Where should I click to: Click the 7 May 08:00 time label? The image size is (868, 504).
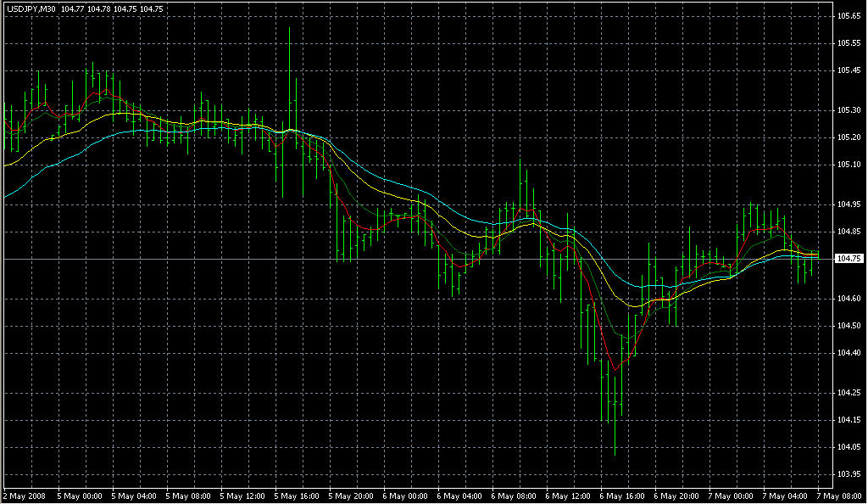coord(841,495)
